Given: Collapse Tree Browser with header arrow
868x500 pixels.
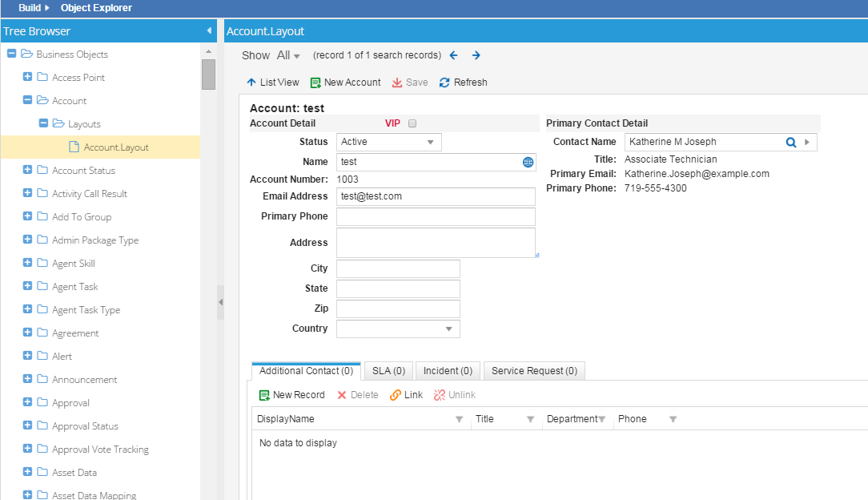Looking at the screenshot, I should [209, 30].
